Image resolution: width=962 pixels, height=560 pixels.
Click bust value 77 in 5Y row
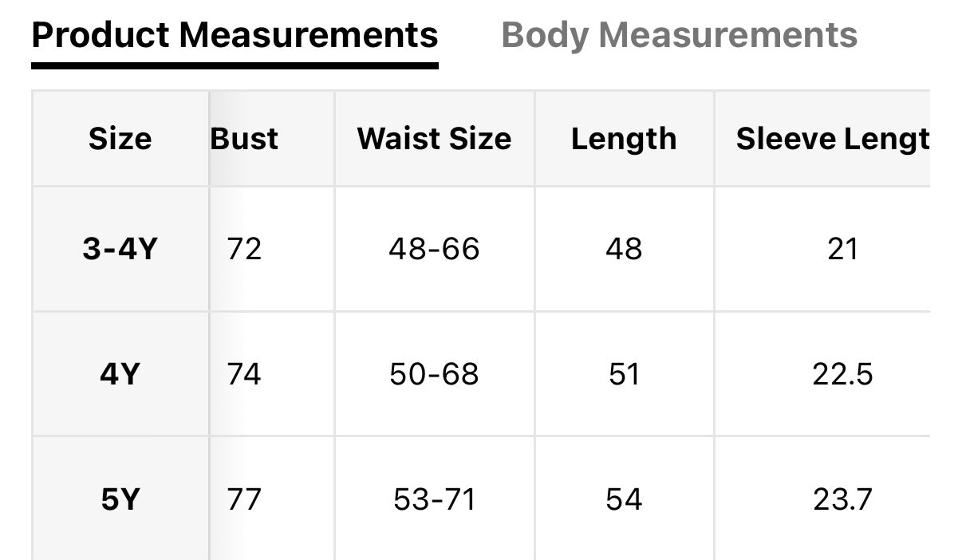(244, 499)
